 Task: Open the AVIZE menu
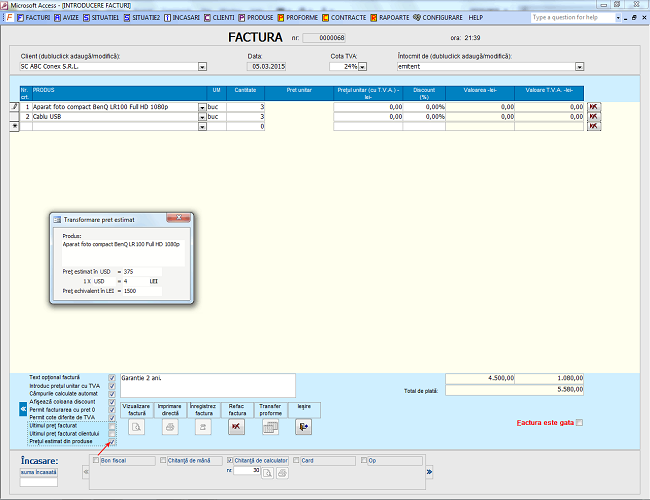point(66,17)
